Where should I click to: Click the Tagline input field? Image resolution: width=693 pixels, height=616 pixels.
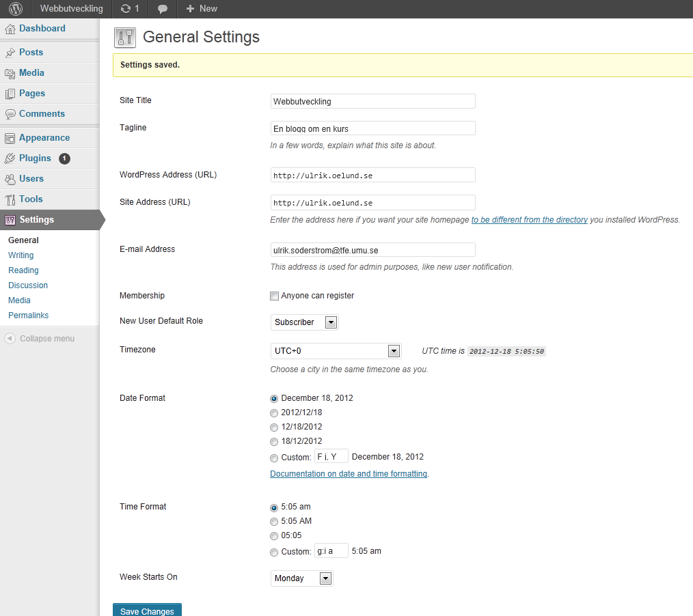(373, 128)
